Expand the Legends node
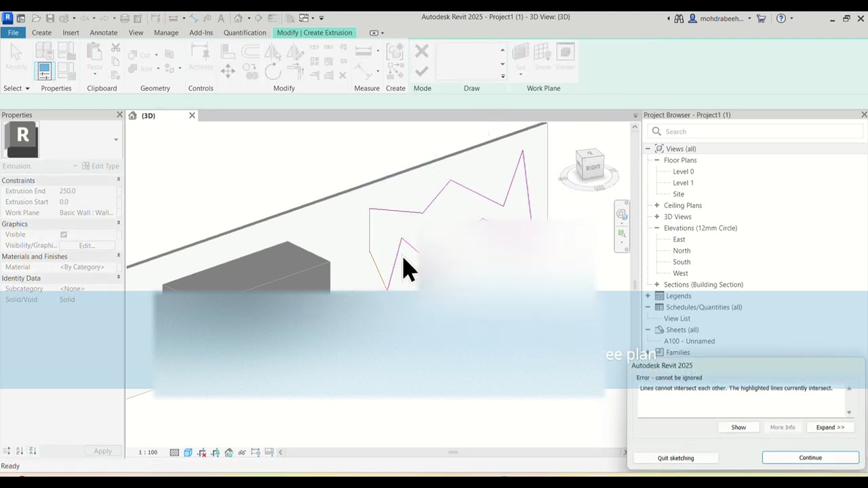Image resolution: width=868 pixels, height=488 pixels. point(648,296)
